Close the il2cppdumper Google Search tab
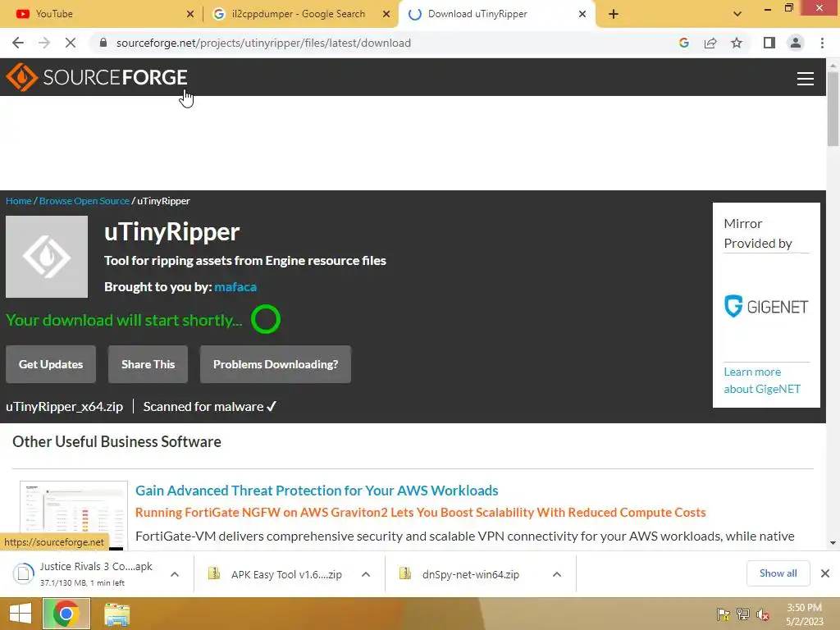Image resolution: width=840 pixels, height=630 pixels. click(x=386, y=14)
